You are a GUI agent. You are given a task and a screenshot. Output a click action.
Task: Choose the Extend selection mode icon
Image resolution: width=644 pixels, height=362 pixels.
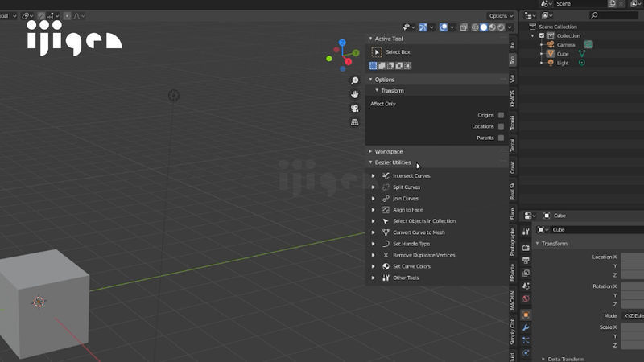click(x=382, y=66)
